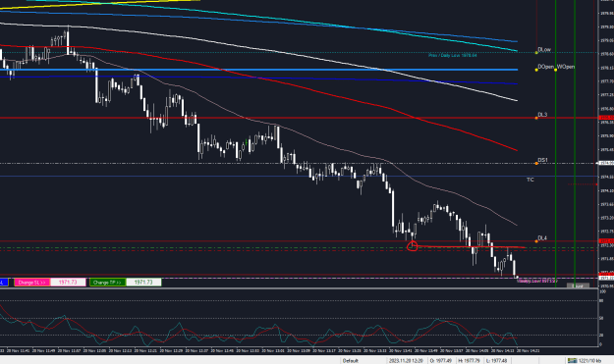Click the Default profile entry in status bar
Viewport: 614px width, 364px height.
(351, 360)
